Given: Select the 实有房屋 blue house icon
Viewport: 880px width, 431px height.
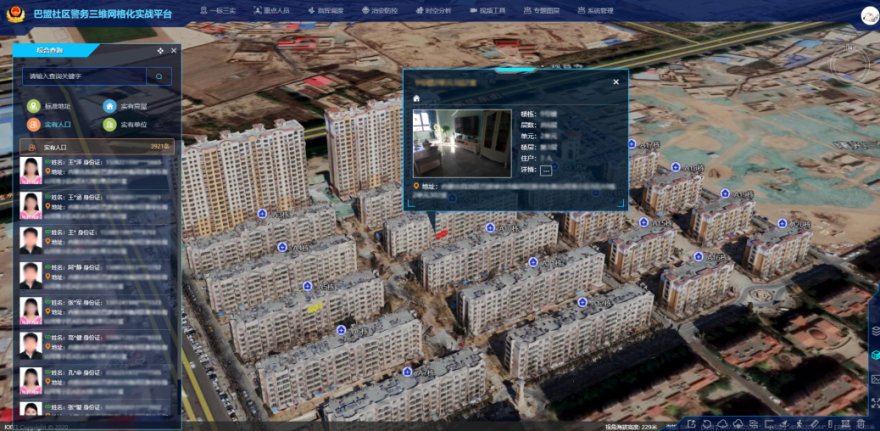Looking at the screenshot, I should (109, 106).
